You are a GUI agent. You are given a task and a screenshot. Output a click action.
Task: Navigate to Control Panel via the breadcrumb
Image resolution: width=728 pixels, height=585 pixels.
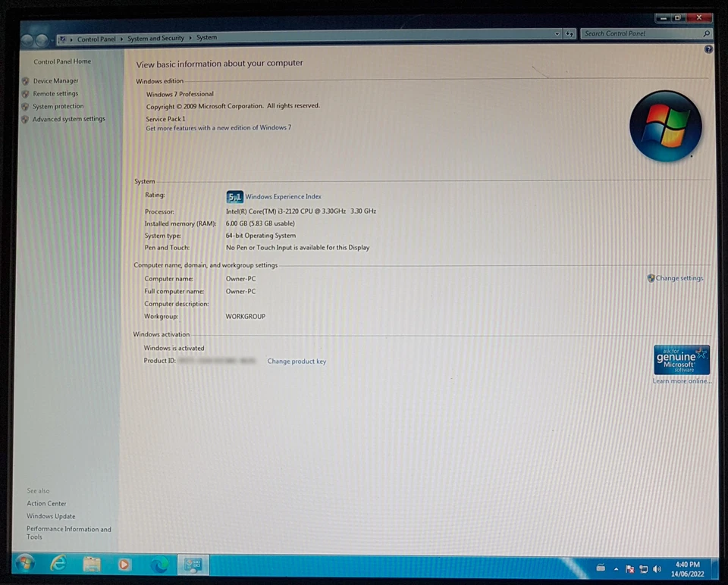pyautogui.click(x=96, y=38)
